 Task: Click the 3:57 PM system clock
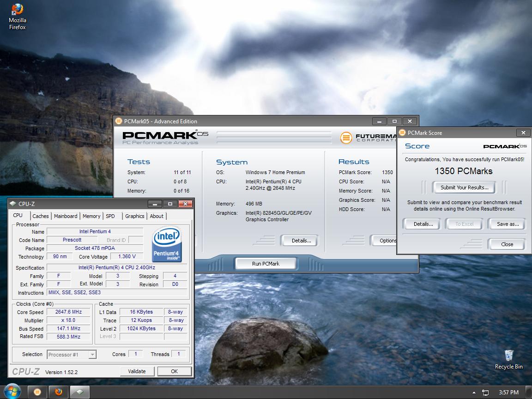click(508, 393)
